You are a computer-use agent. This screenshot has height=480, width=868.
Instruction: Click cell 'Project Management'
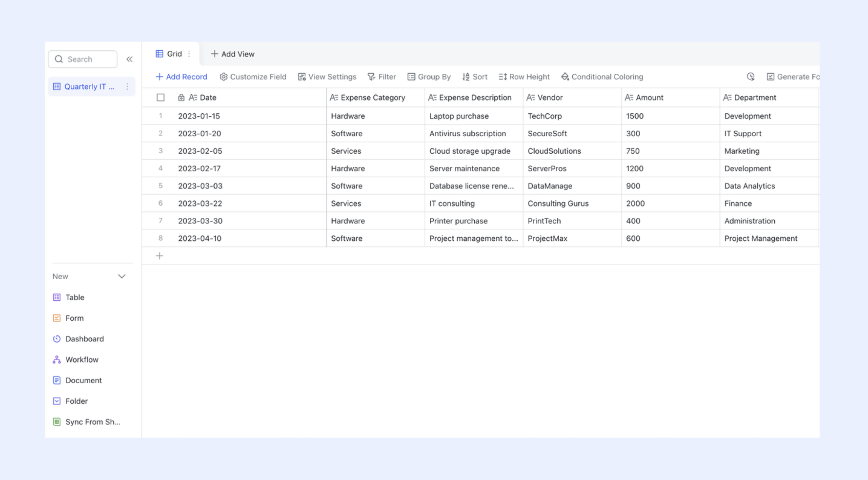[769, 238]
